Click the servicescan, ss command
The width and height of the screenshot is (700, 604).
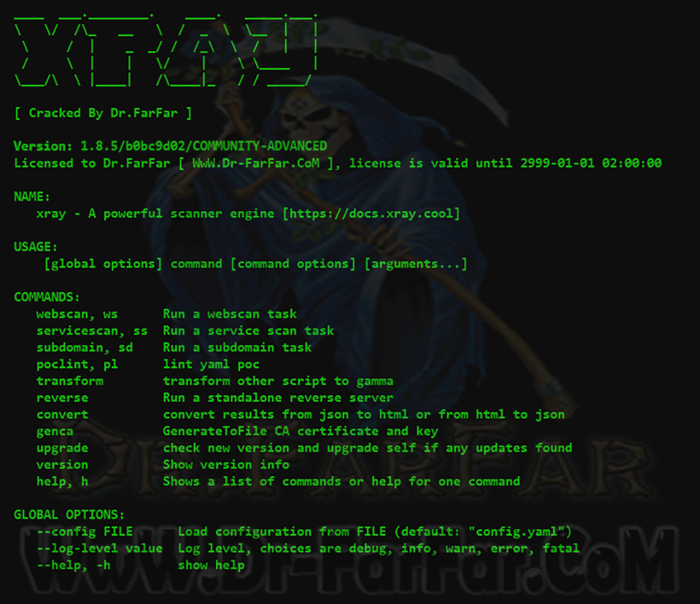(92, 330)
